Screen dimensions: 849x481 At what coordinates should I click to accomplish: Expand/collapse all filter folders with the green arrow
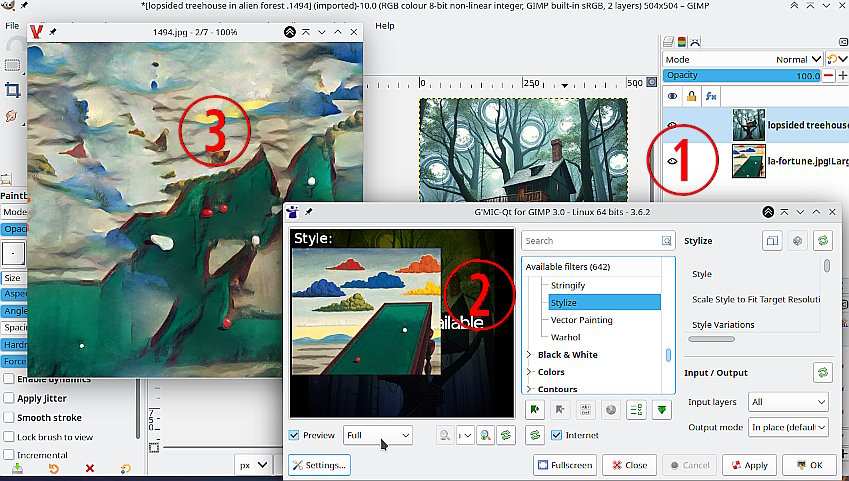click(662, 410)
